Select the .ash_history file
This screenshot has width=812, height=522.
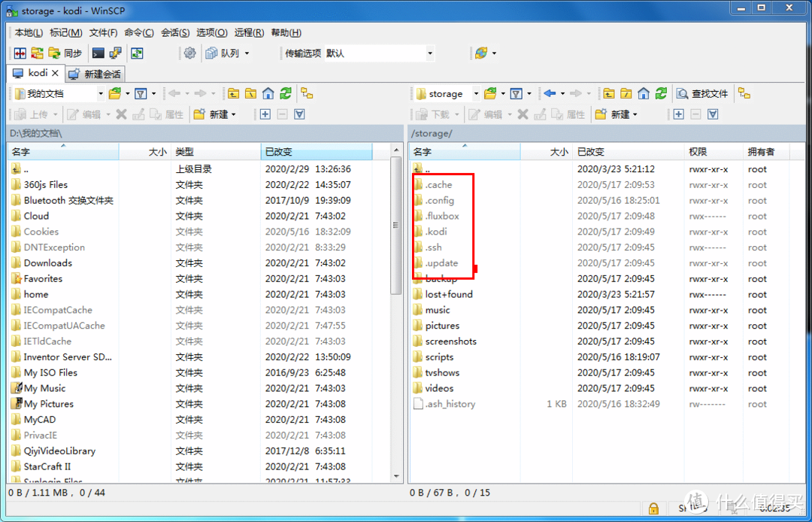[x=450, y=404]
